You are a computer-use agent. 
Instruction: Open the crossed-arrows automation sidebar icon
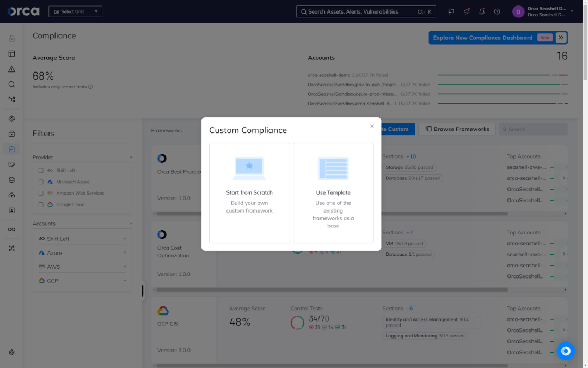11,248
